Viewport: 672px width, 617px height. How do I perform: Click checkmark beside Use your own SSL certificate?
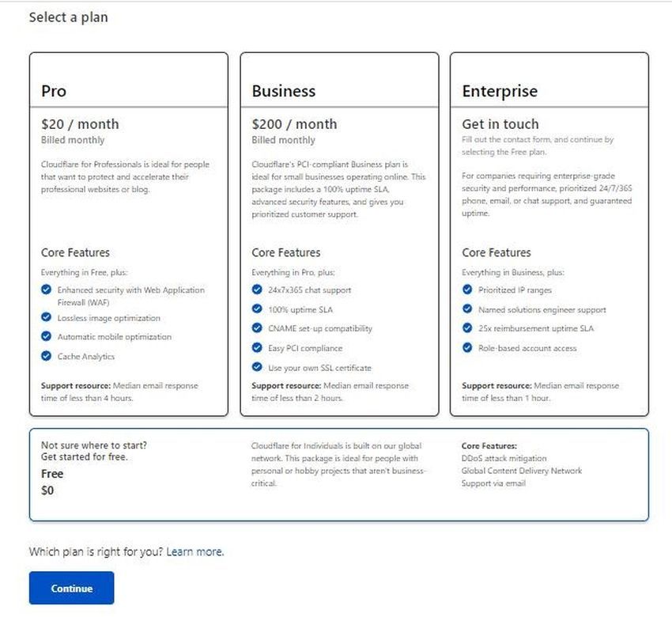257,367
